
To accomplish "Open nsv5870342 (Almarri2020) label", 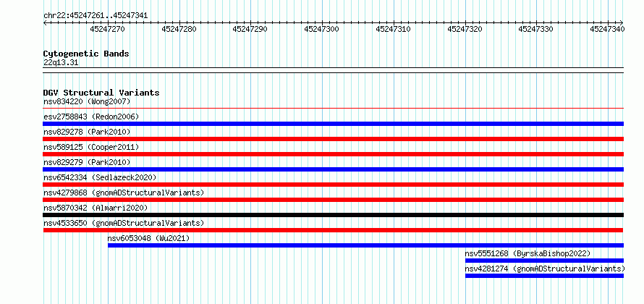I will tap(96, 208).
